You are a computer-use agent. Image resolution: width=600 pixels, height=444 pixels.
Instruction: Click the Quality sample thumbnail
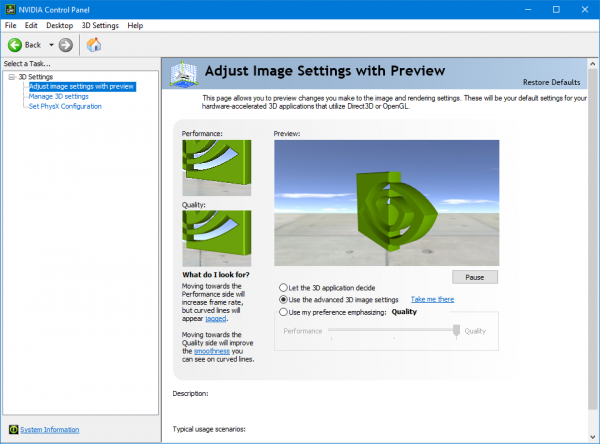coord(217,238)
